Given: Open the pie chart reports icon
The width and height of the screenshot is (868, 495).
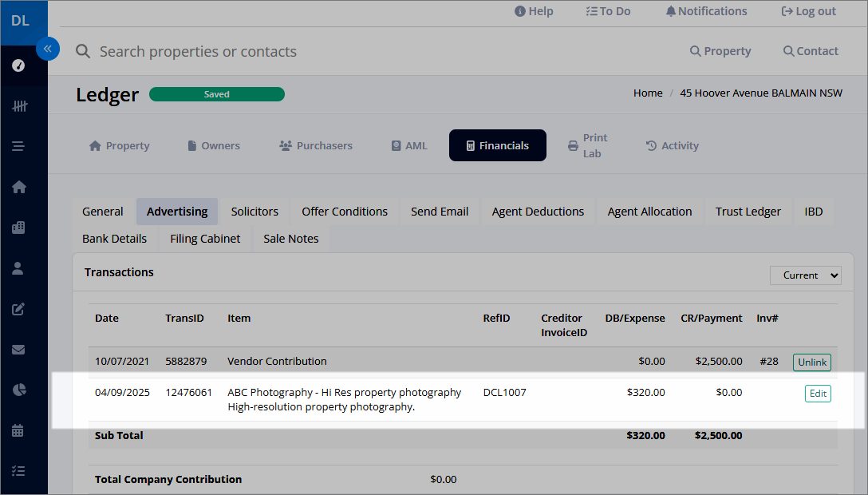Looking at the screenshot, I should coord(19,390).
